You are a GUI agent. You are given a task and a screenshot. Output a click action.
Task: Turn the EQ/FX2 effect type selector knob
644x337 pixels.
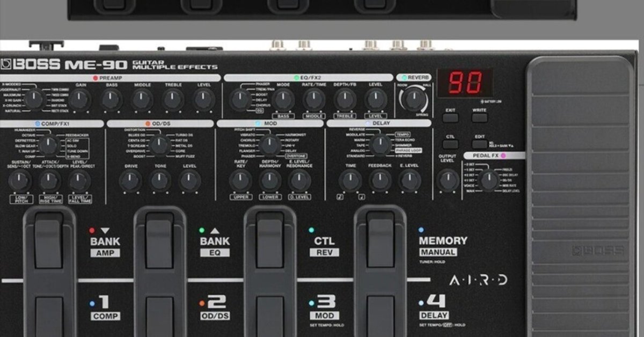[x=239, y=100]
